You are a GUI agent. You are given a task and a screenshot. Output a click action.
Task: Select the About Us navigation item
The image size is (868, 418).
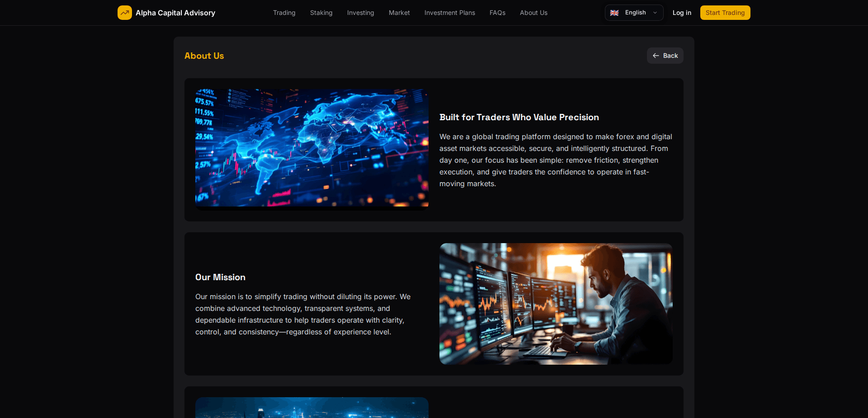pos(533,13)
